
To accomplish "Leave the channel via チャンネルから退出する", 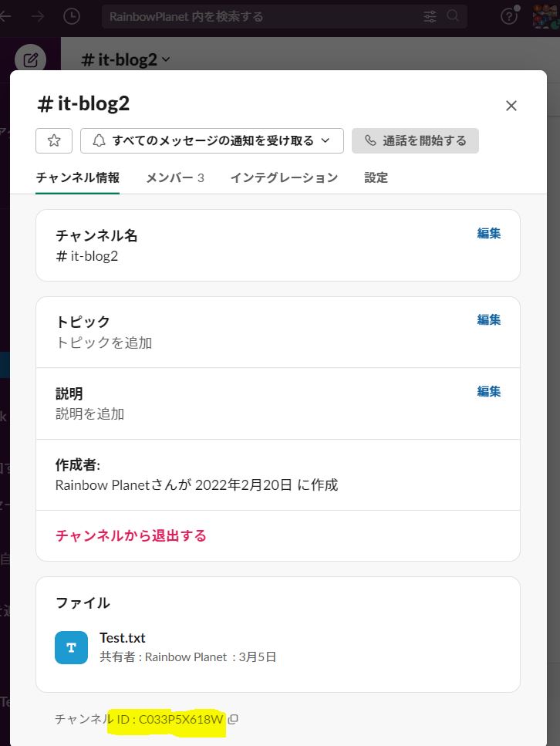I will pos(131,535).
